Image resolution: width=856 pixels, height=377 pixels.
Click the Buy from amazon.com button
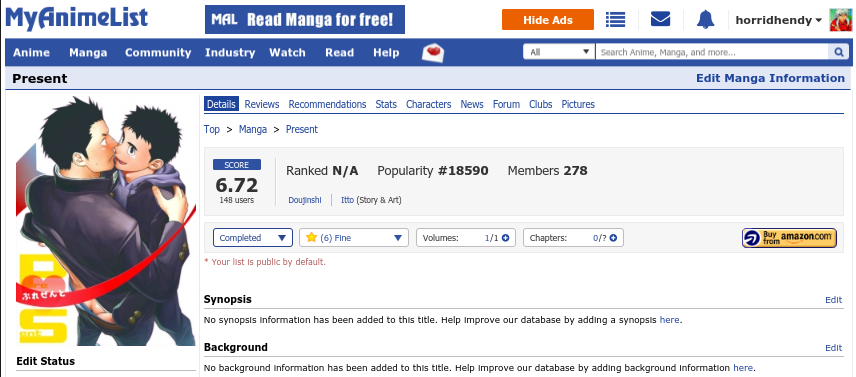coord(789,238)
